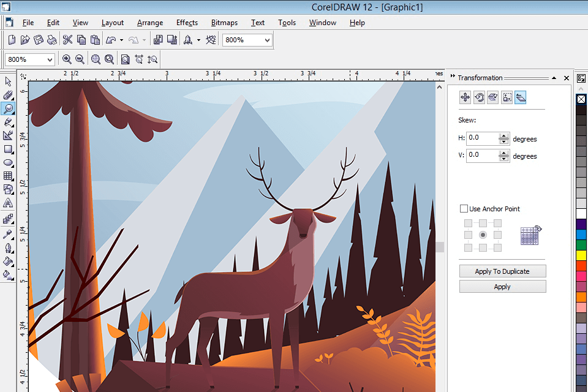Select the Rectangle tool
The width and height of the screenshot is (588, 392).
[x=9, y=149]
